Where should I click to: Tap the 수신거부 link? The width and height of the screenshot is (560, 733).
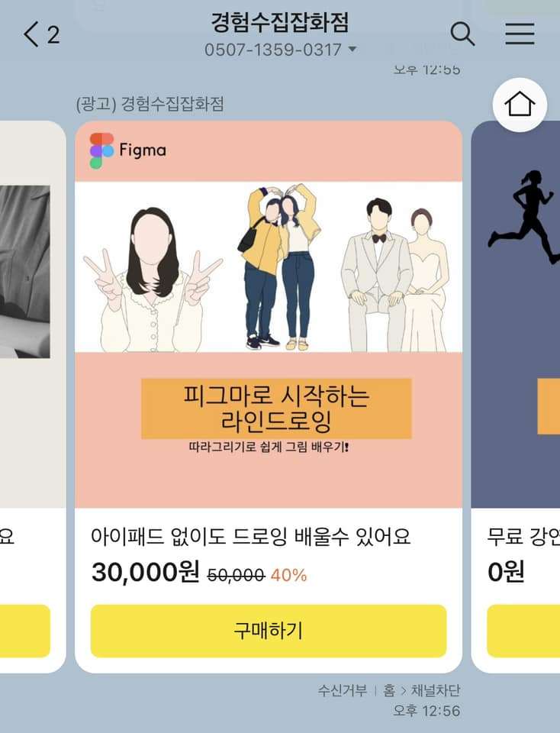click(x=343, y=690)
